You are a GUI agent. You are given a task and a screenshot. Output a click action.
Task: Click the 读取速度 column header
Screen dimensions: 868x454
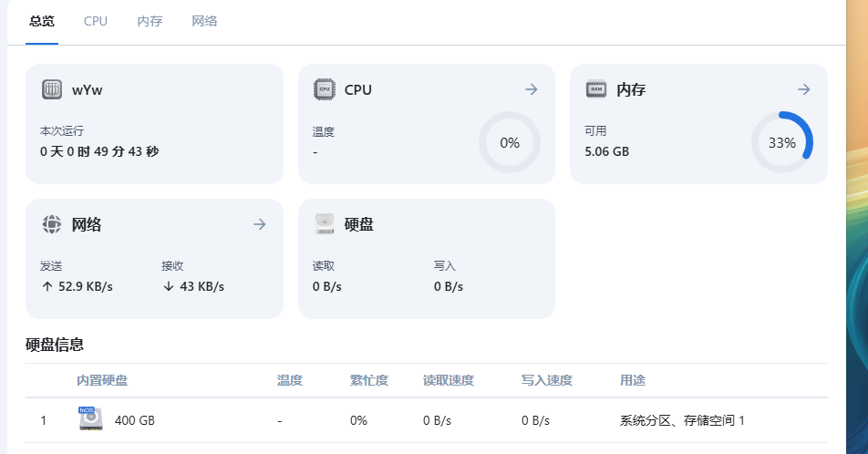pyautogui.click(x=449, y=380)
